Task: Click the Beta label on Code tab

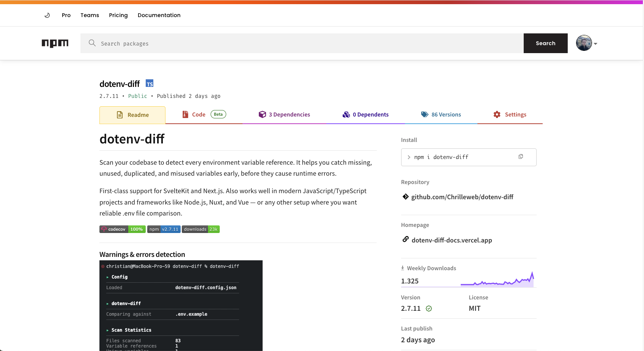Action: coord(218,114)
